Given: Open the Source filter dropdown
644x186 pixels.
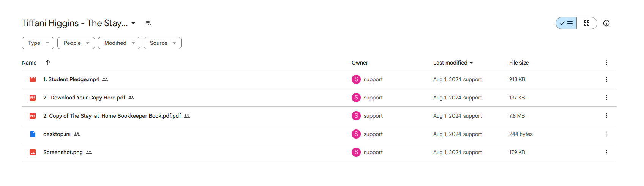Looking at the screenshot, I should (163, 43).
